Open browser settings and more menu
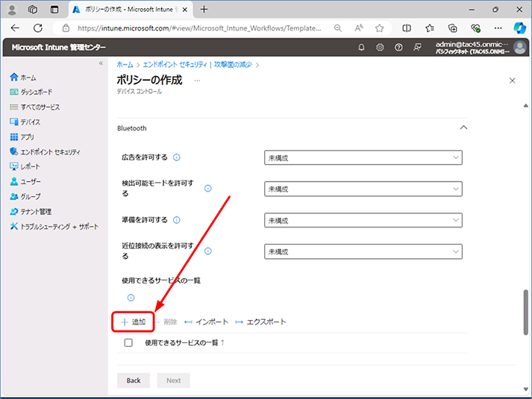The height and width of the screenshot is (399, 532). pyautogui.click(x=498, y=28)
